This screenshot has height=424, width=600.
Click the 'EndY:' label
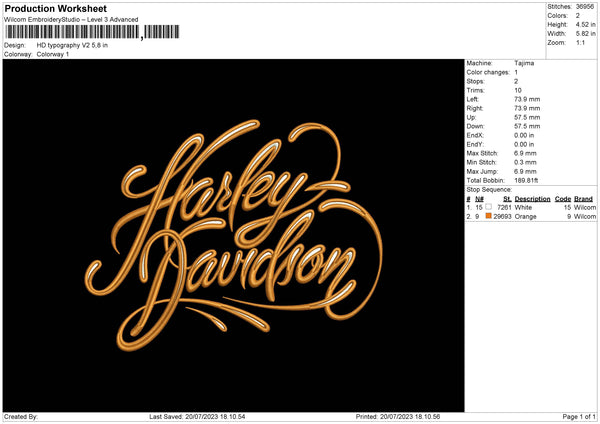coord(475,144)
